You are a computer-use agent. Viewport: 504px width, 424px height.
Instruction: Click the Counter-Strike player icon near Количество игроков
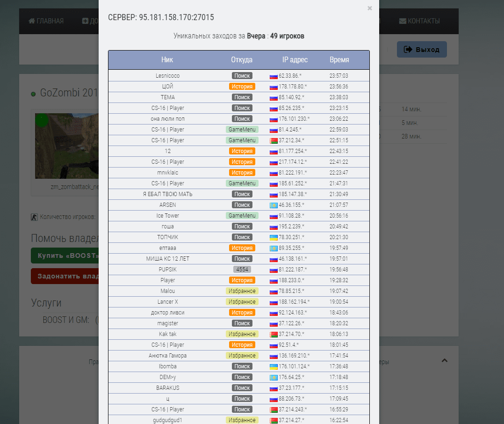tap(35, 217)
